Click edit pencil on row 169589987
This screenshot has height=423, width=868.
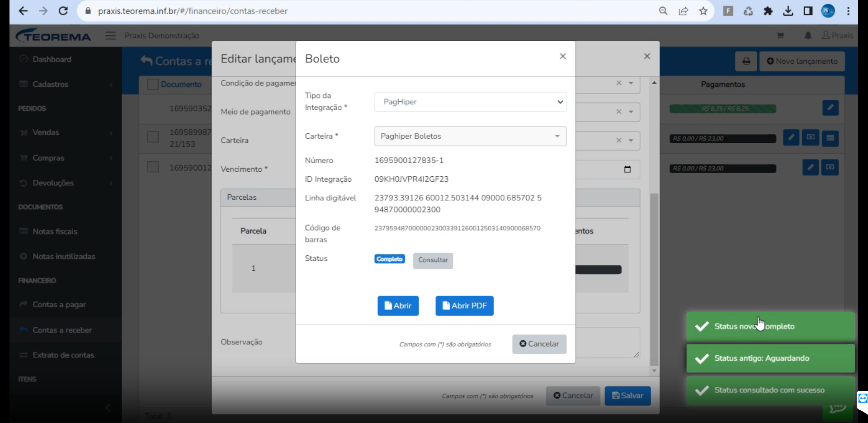tap(791, 137)
